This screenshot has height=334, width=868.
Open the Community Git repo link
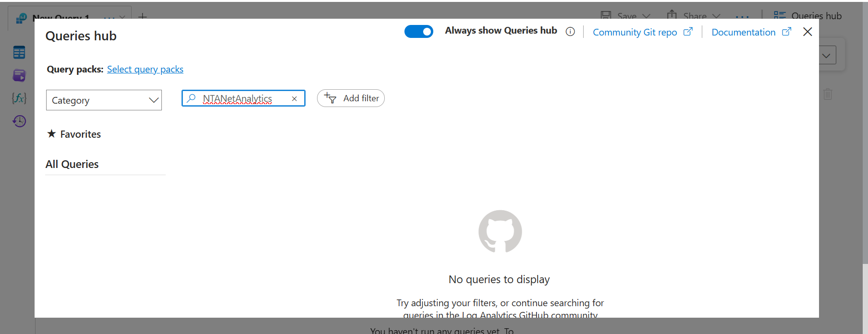pyautogui.click(x=635, y=32)
